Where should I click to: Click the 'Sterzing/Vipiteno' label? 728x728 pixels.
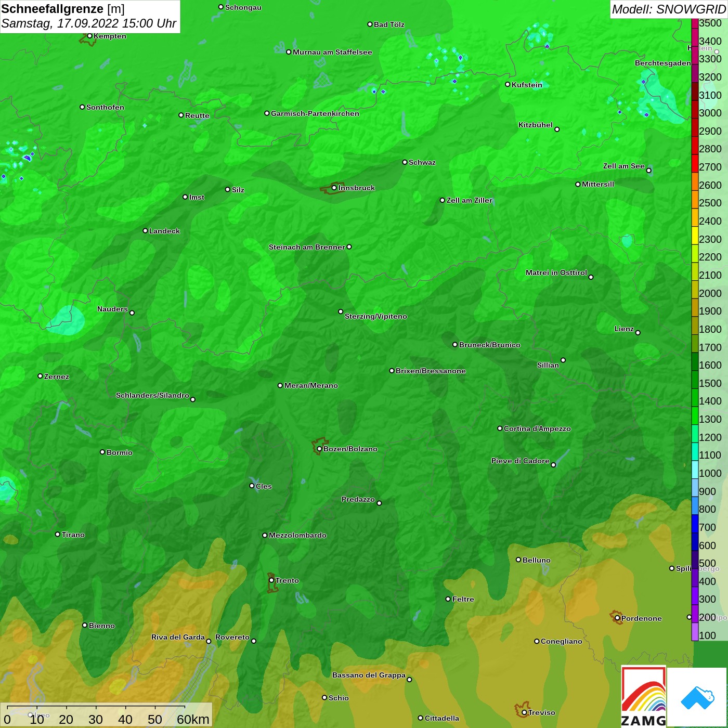pos(375,316)
